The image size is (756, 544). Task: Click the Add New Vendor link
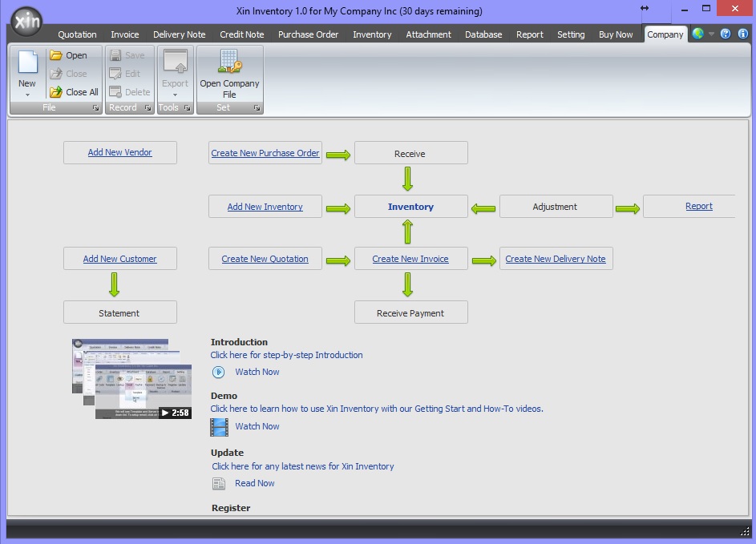point(119,152)
